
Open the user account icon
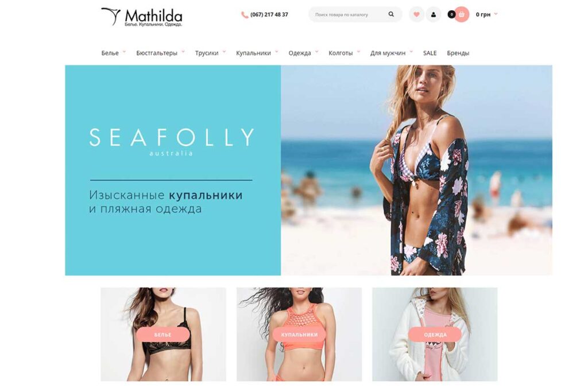coord(434,14)
